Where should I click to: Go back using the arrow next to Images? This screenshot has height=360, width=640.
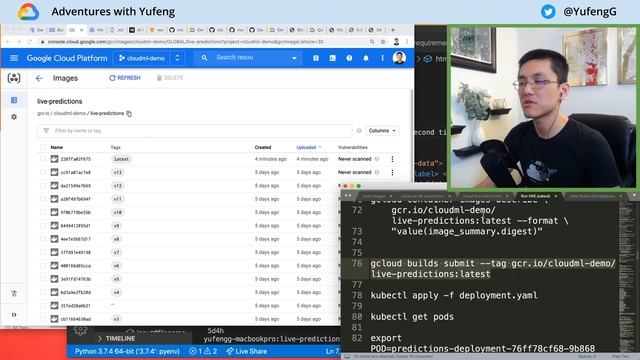[x=39, y=78]
